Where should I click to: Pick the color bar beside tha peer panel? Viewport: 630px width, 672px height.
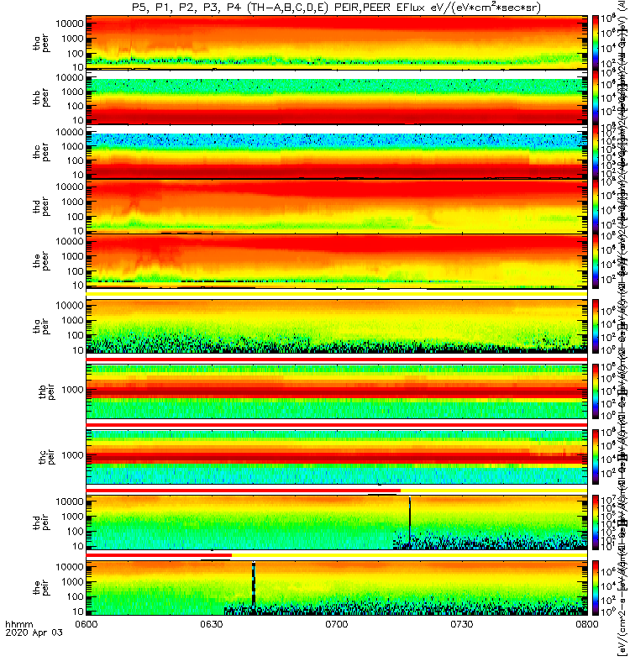[x=596, y=42]
